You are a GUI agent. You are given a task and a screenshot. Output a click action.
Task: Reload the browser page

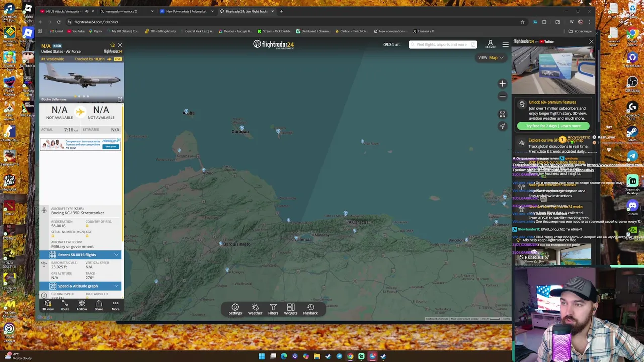[x=59, y=22]
